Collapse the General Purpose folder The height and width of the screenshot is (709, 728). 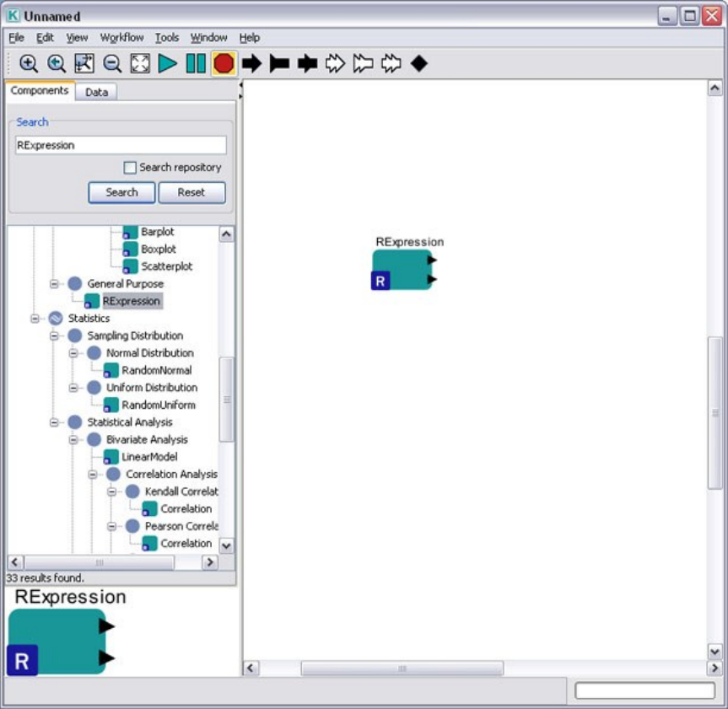click(54, 283)
